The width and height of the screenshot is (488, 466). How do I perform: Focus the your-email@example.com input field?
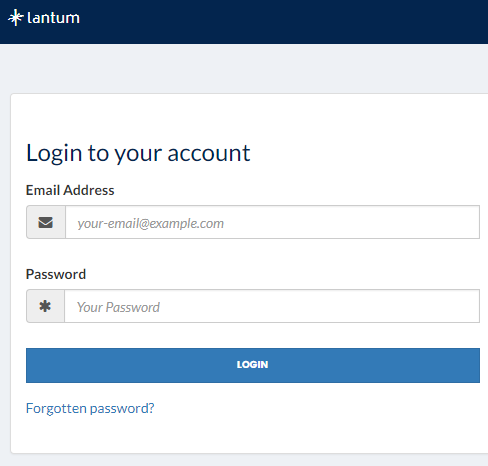(x=272, y=222)
